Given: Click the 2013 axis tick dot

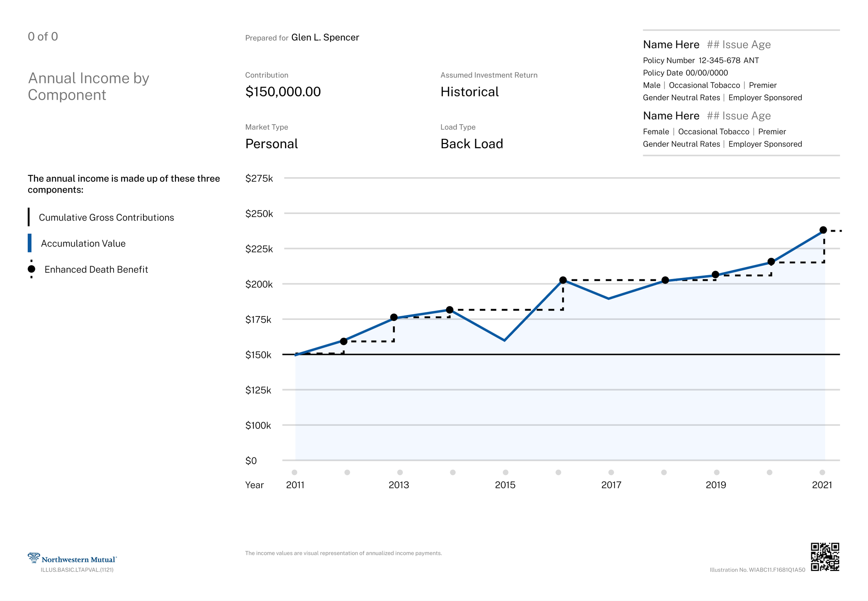Looking at the screenshot, I should tap(400, 472).
